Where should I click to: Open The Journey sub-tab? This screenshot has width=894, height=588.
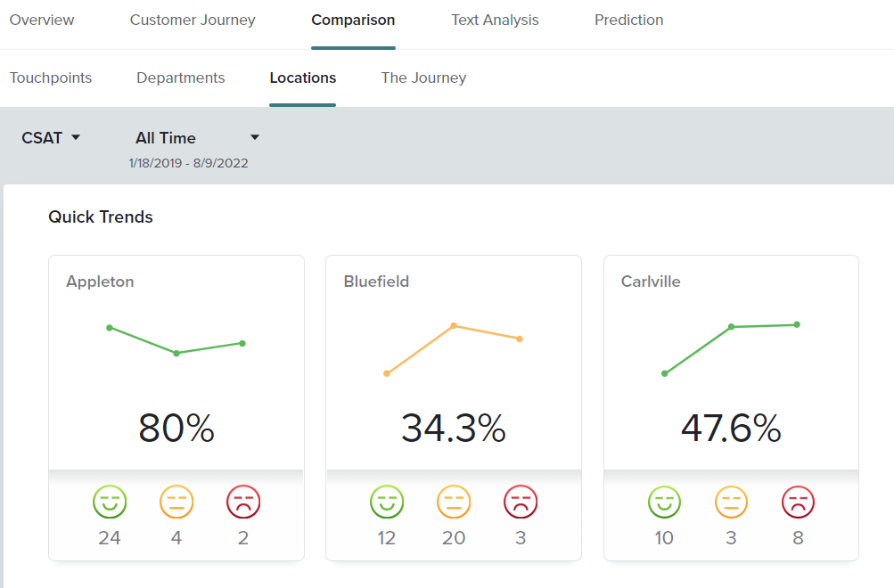pos(423,78)
